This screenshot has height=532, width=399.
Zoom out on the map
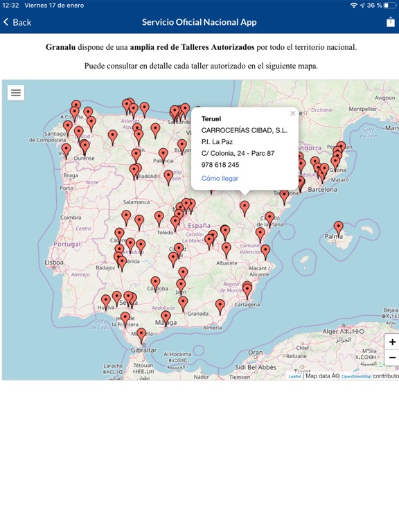tap(392, 357)
